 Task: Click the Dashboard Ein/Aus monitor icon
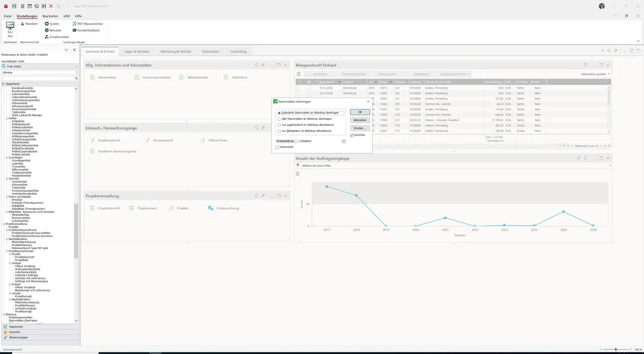click(x=10, y=26)
